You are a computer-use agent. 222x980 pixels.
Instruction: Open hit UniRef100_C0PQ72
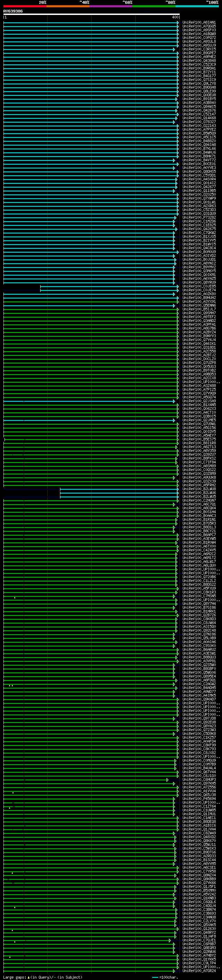pos(199,38)
